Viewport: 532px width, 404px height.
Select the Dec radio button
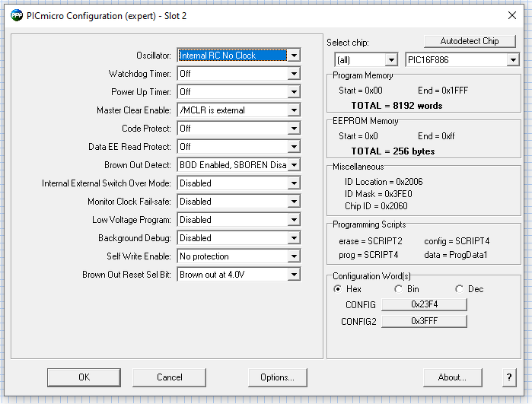[x=459, y=289]
